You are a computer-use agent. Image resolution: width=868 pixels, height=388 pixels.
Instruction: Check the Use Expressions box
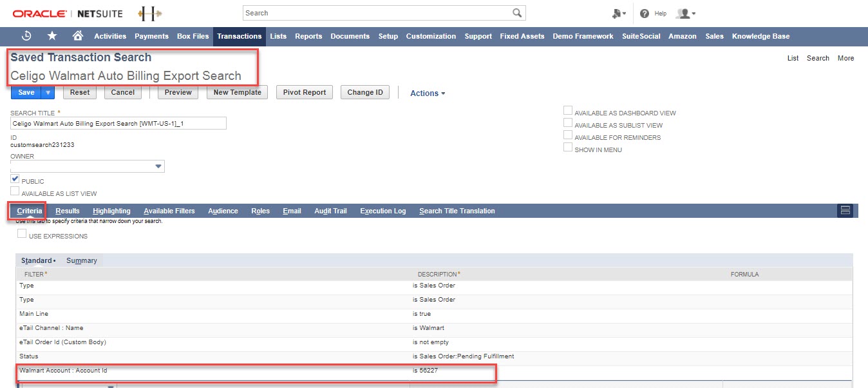[x=23, y=234]
